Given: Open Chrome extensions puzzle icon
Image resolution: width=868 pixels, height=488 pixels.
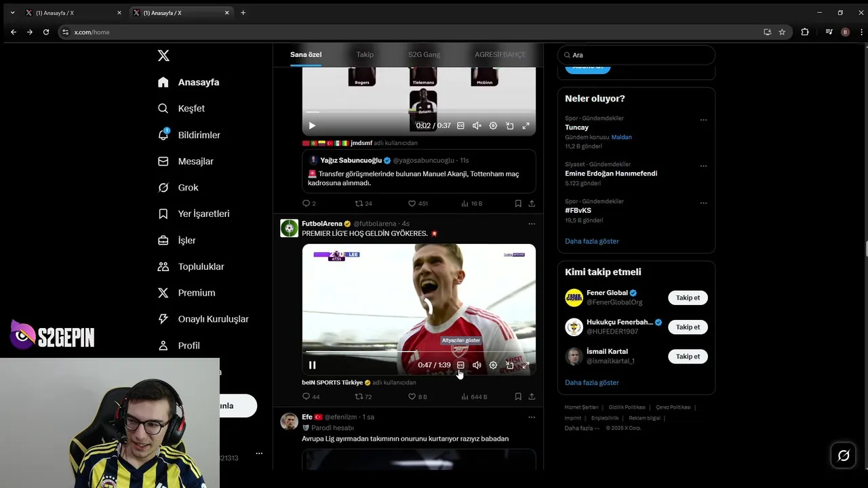Looking at the screenshot, I should (805, 32).
